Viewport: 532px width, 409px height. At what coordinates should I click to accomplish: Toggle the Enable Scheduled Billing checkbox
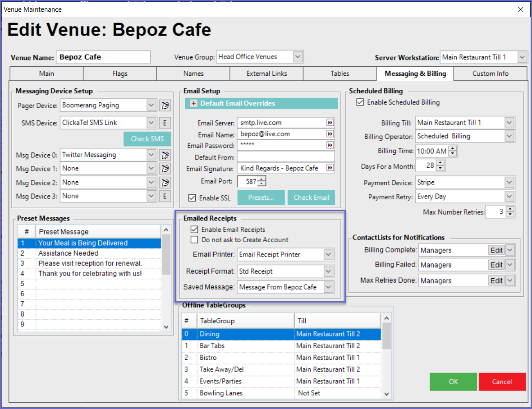360,102
